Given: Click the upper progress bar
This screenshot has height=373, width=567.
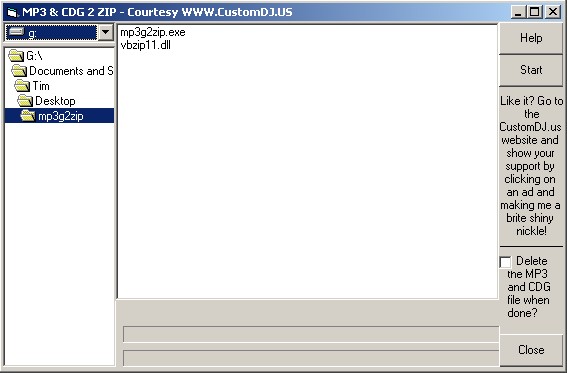Looking at the screenshot, I should click(x=311, y=334).
